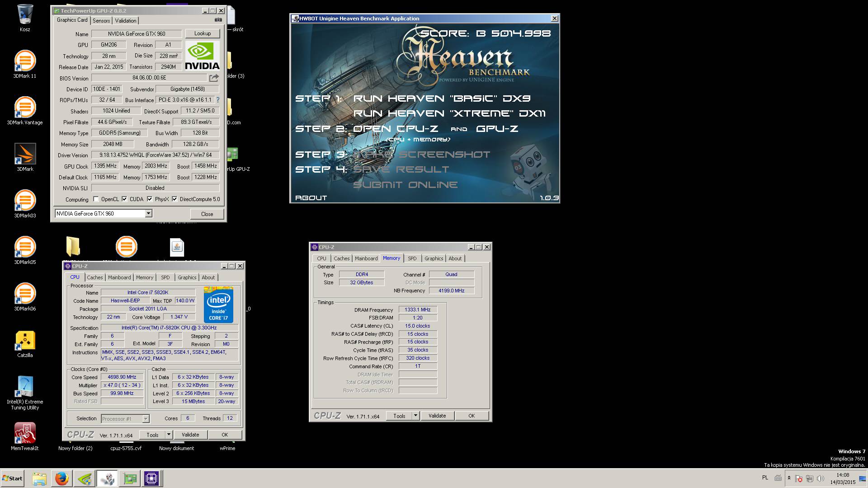Open the GPU selection dropdown in GPU-Z
Image resolution: width=868 pixels, height=488 pixels.
pos(148,213)
